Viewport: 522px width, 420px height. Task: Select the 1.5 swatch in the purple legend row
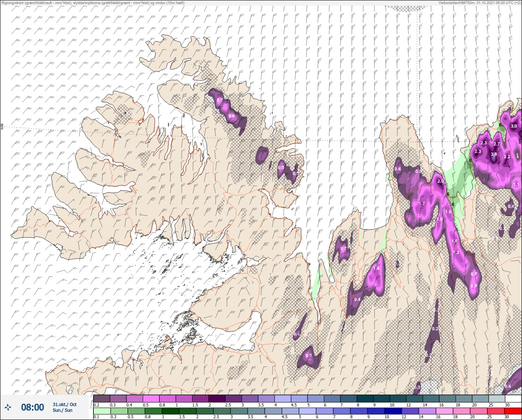(x=200, y=398)
